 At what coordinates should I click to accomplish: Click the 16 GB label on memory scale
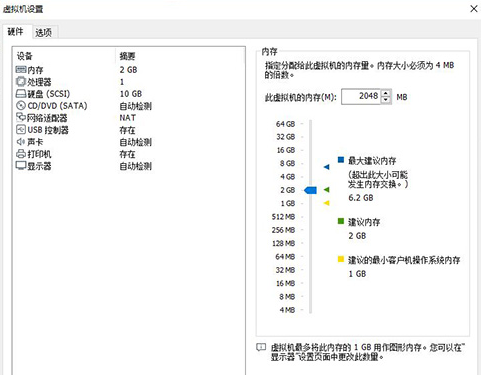click(x=286, y=150)
